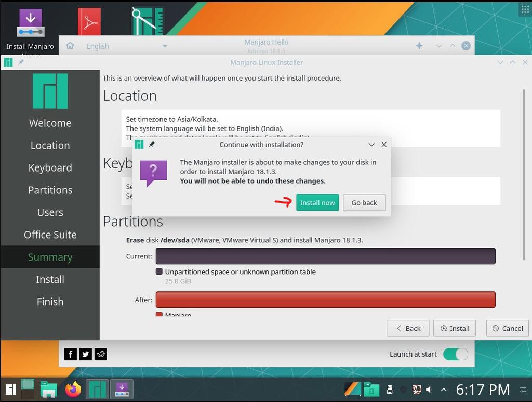The width and height of the screenshot is (532, 402).
Task: Select Partitions step in the sidebar
Action: (x=50, y=190)
